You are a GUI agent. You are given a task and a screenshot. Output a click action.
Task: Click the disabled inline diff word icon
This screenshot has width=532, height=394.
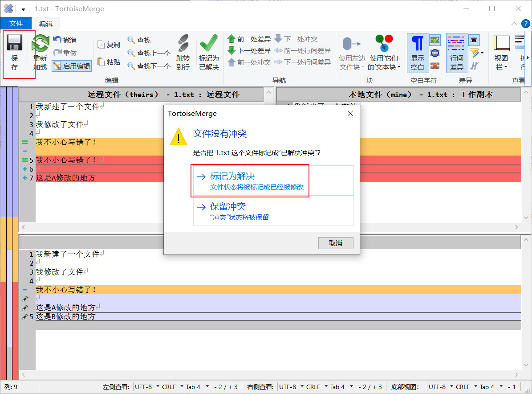click(x=474, y=66)
